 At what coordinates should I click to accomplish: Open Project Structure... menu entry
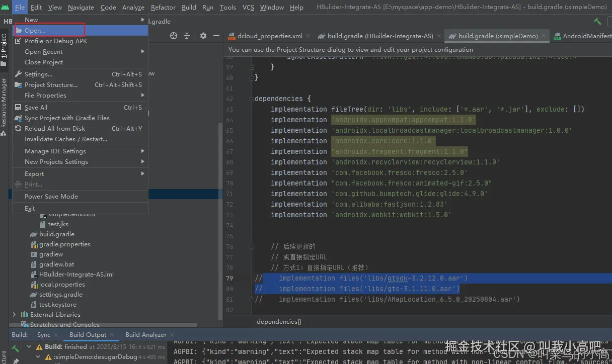81,84
